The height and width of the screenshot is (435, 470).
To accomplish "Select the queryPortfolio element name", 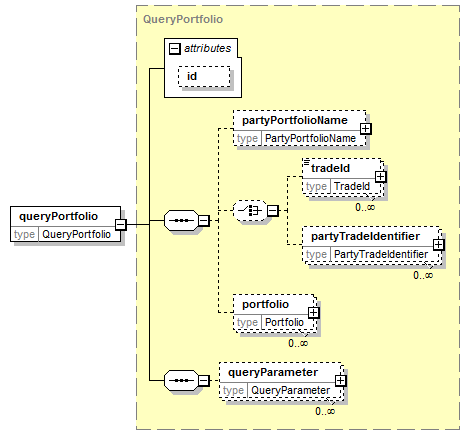I will click(59, 216).
